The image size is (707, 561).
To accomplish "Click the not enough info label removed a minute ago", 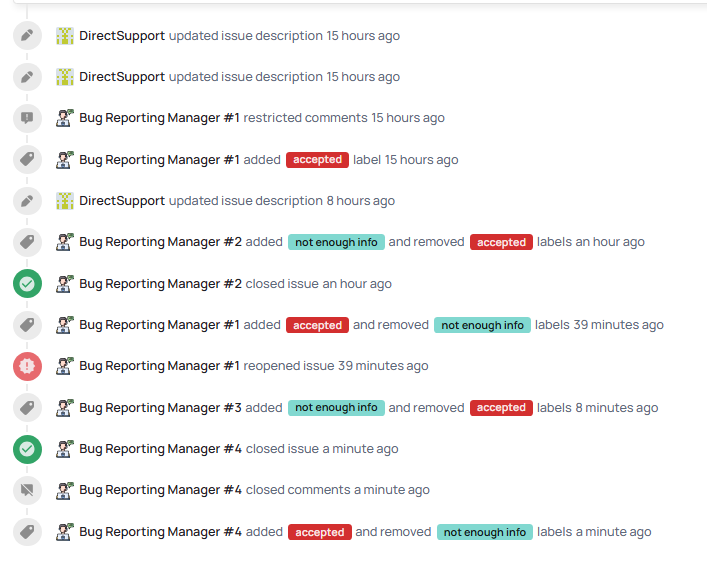I will click(484, 532).
